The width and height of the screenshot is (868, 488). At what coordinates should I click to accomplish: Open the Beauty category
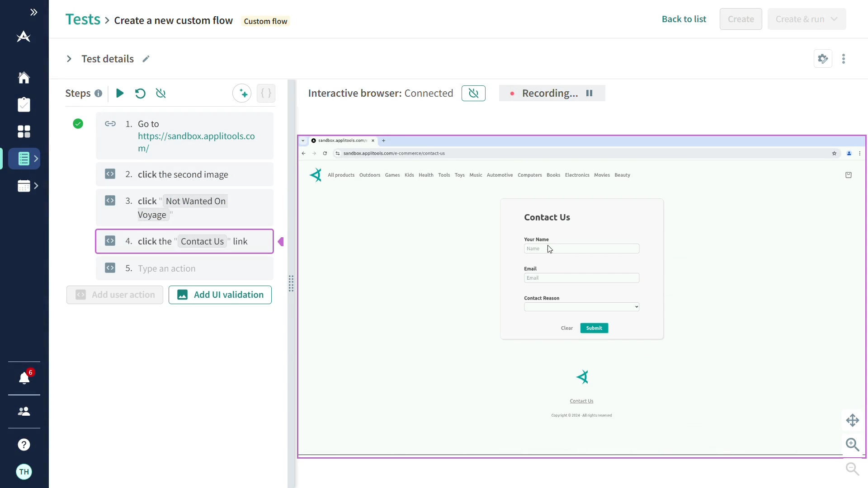click(623, 175)
